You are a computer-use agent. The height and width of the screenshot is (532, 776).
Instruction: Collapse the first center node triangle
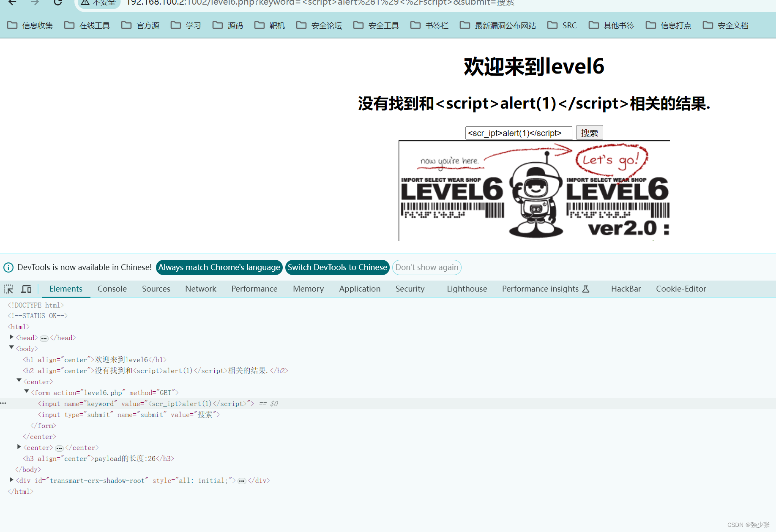tap(19, 381)
